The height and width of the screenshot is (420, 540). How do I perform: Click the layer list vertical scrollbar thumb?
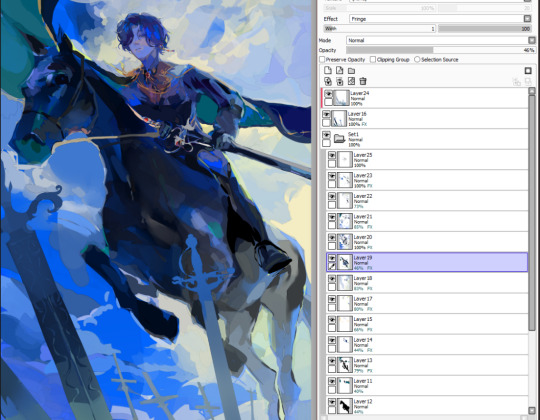pyautogui.click(x=532, y=213)
